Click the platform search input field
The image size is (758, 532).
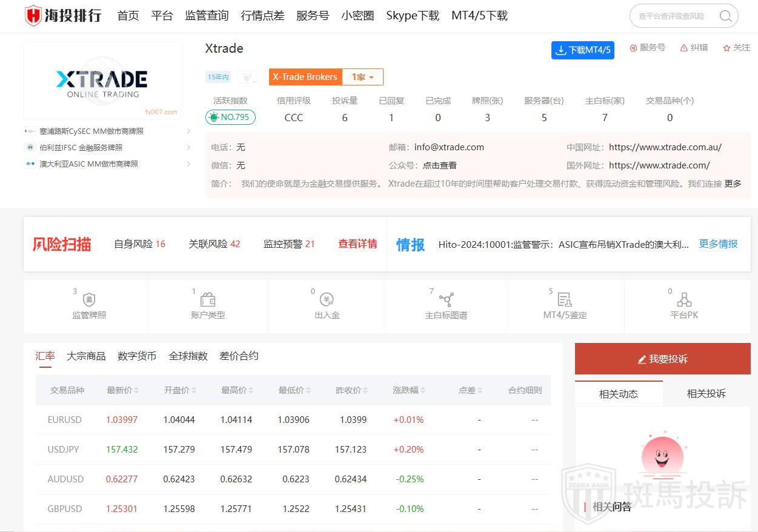tap(674, 16)
